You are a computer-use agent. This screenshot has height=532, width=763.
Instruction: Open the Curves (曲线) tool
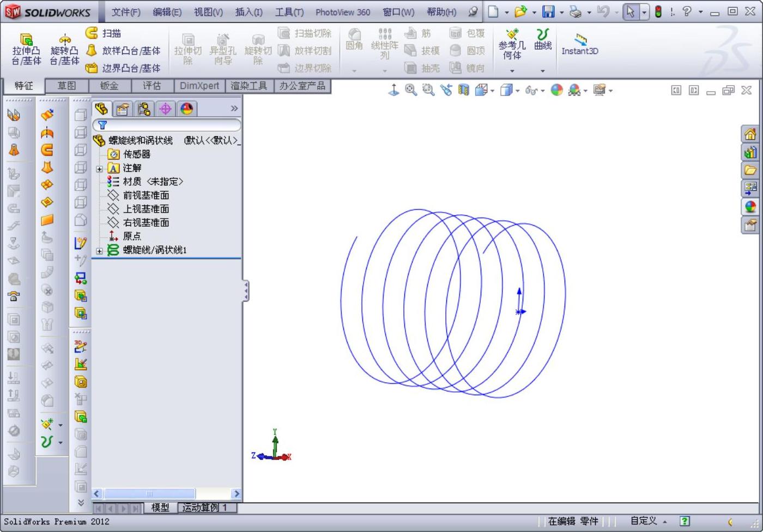tap(542, 39)
